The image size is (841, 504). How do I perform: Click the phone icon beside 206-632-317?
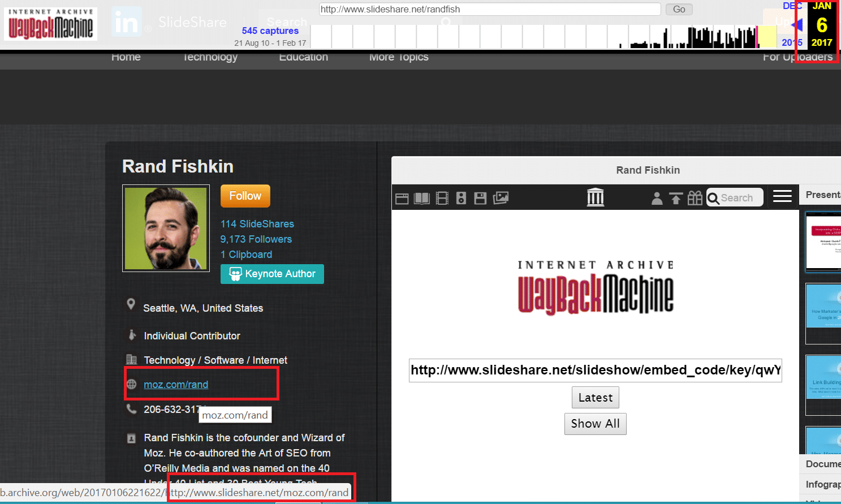pyautogui.click(x=132, y=408)
